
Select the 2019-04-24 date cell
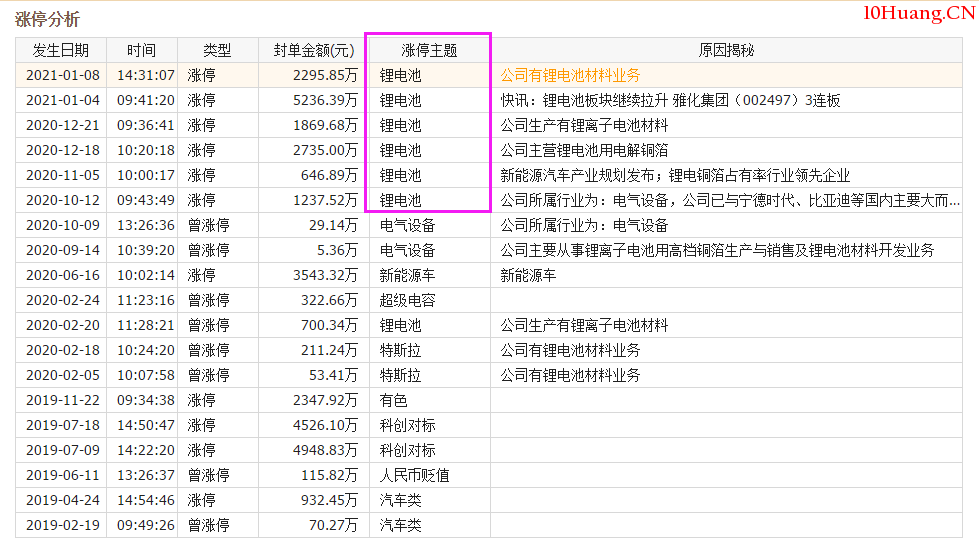(62, 500)
